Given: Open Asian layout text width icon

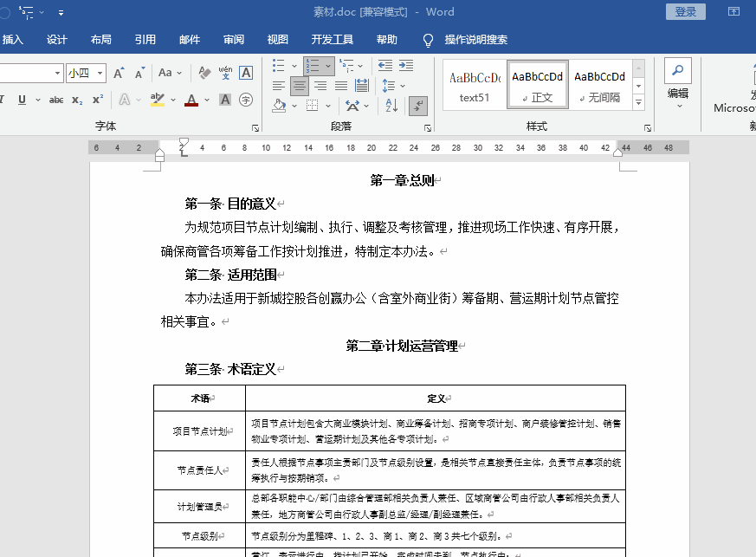Looking at the screenshot, I should [352, 106].
